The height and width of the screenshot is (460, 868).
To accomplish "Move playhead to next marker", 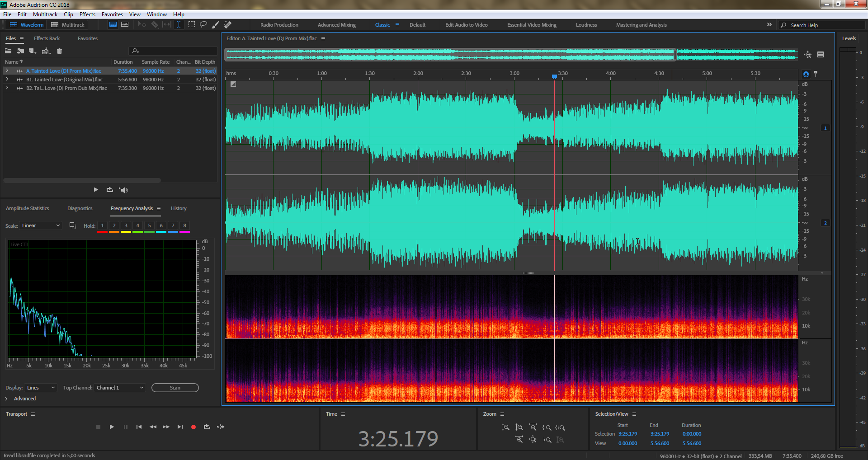I will 180,427.
